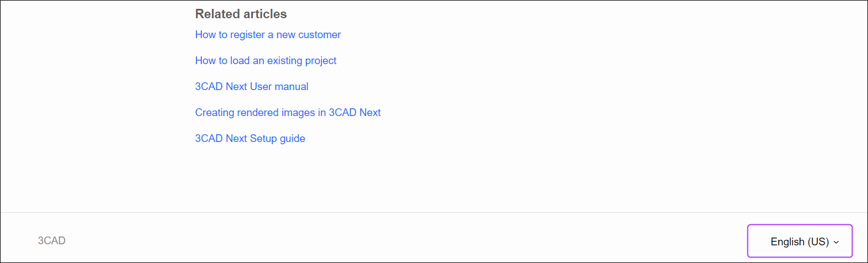Screen dimensions: 868x263
Task: Open the 3CAD Next User manual link
Action: coord(252,87)
